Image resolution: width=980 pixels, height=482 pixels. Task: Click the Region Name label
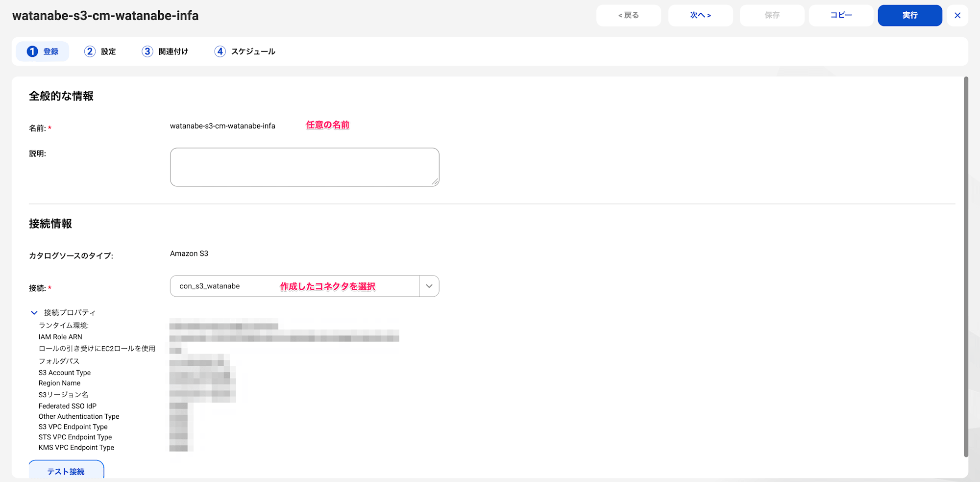coord(59,383)
